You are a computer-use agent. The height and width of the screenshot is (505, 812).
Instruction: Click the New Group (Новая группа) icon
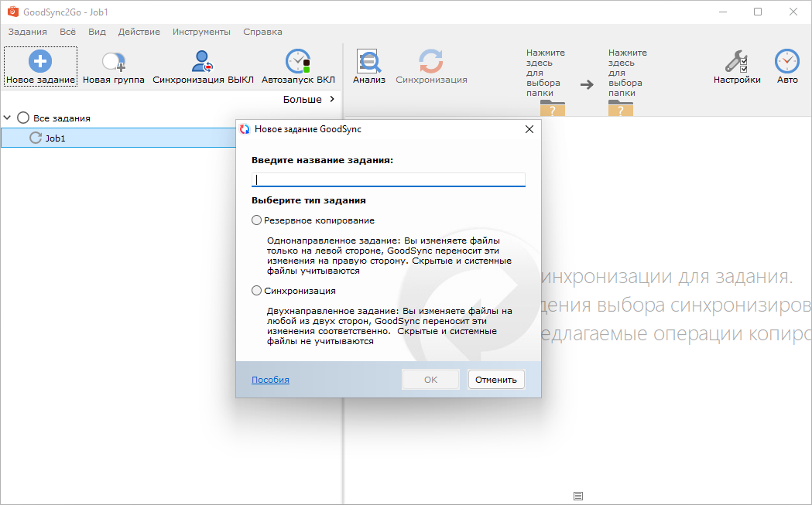(x=113, y=62)
